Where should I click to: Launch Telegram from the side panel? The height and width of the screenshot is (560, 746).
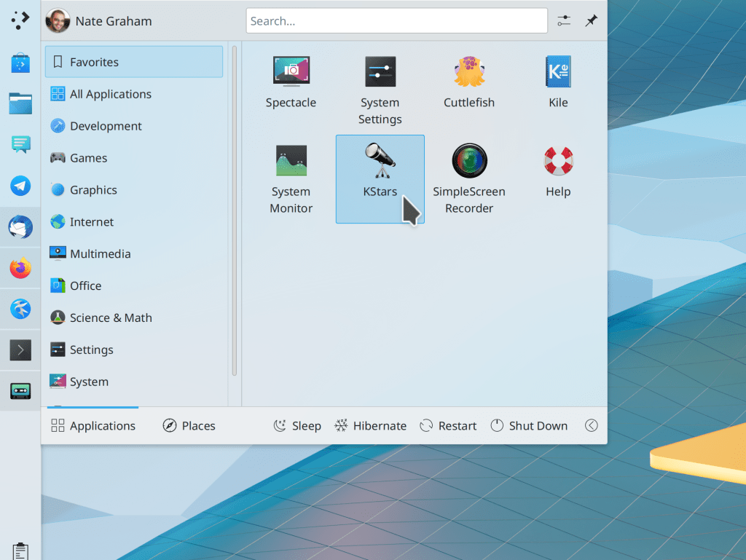(x=20, y=186)
